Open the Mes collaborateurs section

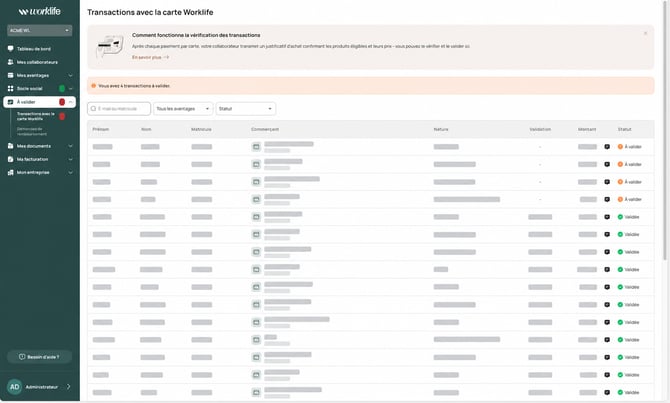[x=37, y=62]
